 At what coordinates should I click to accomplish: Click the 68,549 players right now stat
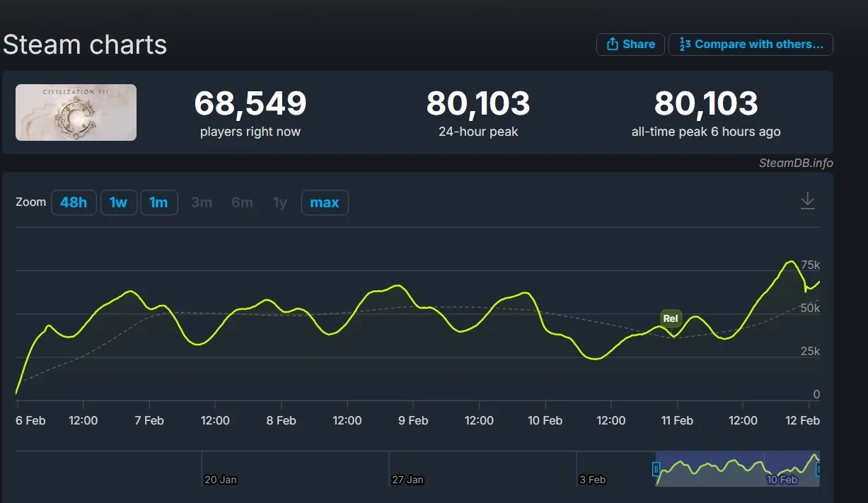(x=250, y=105)
